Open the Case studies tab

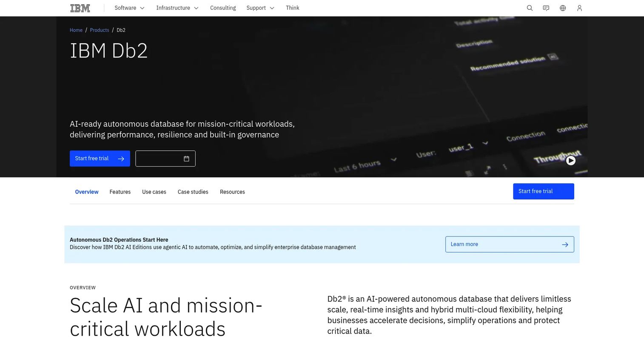point(193,192)
